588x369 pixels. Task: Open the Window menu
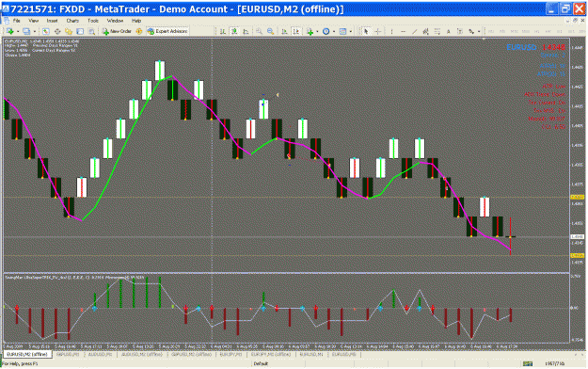[x=115, y=21]
